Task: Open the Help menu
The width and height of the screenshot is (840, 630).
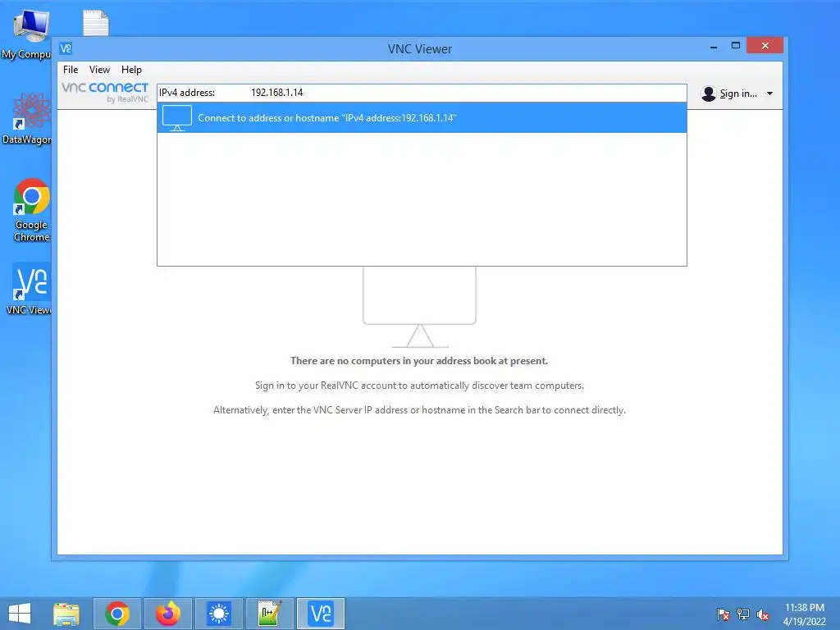Action: pyautogui.click(x=131, y=70)
